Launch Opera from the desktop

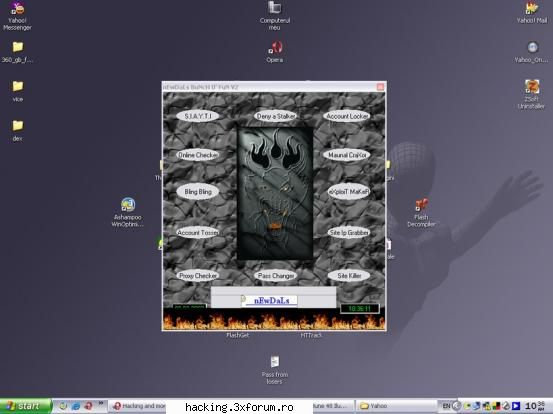[x=275, y=51]
